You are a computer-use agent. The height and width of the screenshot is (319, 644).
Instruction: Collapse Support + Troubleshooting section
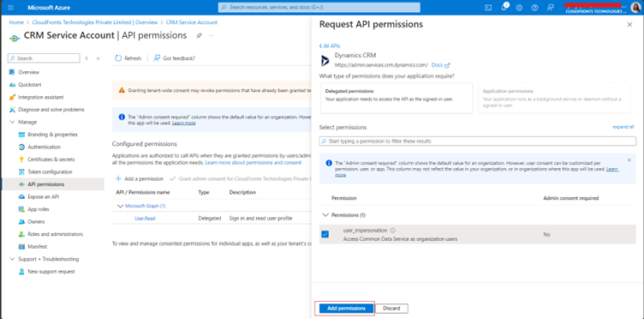click(12, 259)
